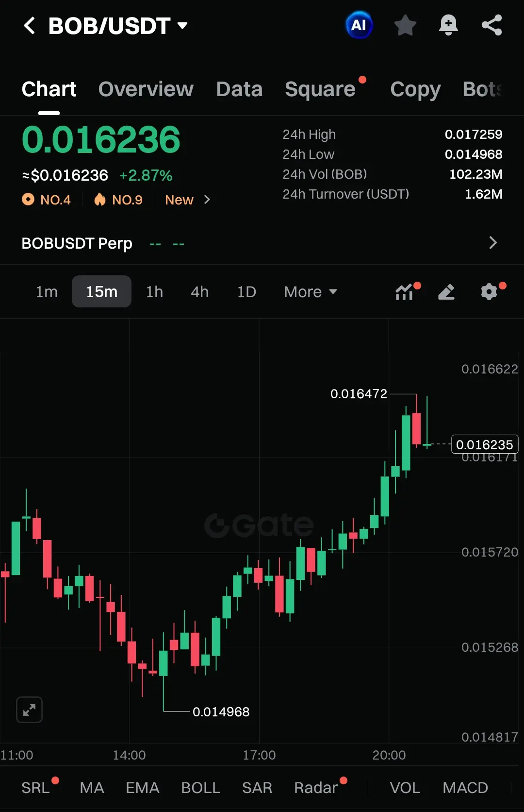Screen dimensions: 524x812
Task: Tap the current price tag 0.016235 on chart
Action: pyautogui.click(x=485, y=444)
